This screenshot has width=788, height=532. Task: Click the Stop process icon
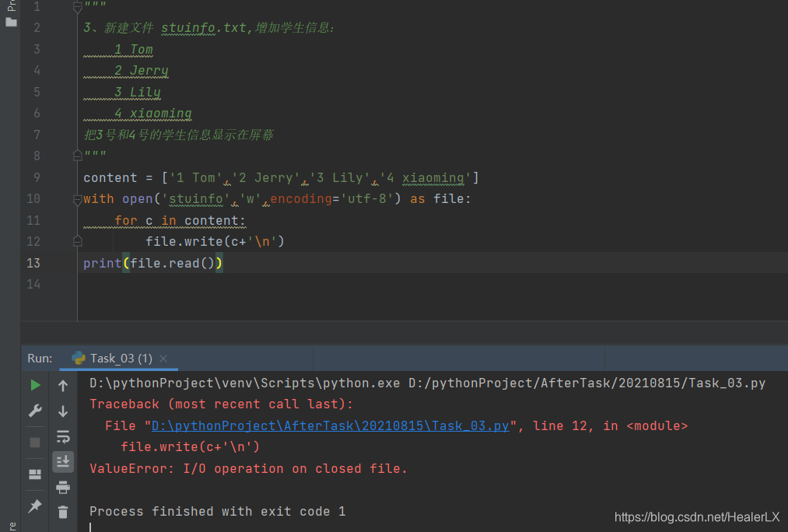point(34,442)
